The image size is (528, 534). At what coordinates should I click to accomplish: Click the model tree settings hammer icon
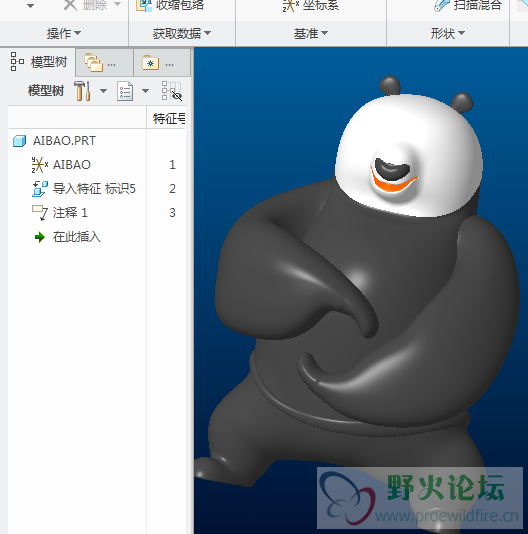tap(83, 91)
